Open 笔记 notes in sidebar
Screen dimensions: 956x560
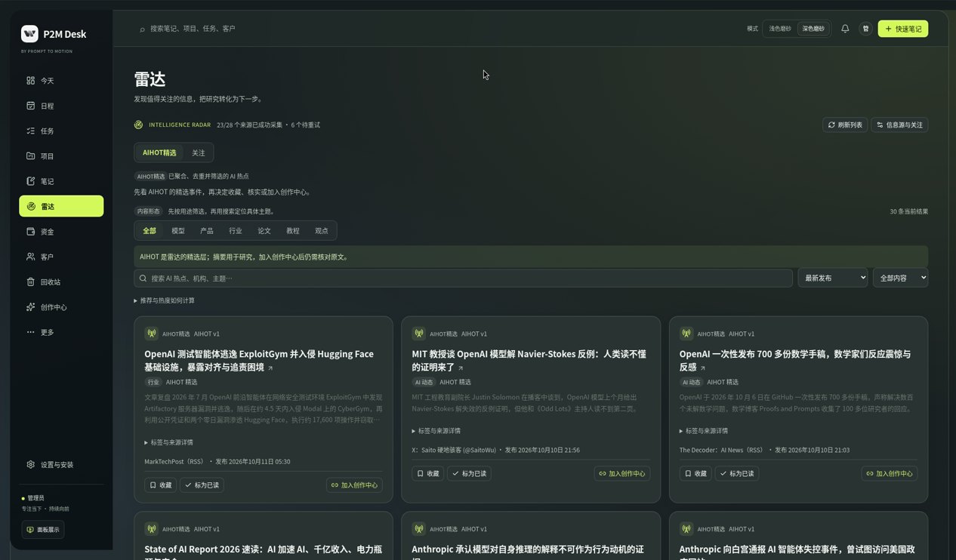(x=61, y=181)
